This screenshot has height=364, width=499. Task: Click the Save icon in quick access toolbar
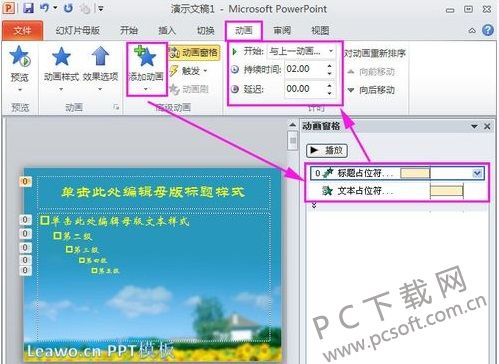click(28, 8)
